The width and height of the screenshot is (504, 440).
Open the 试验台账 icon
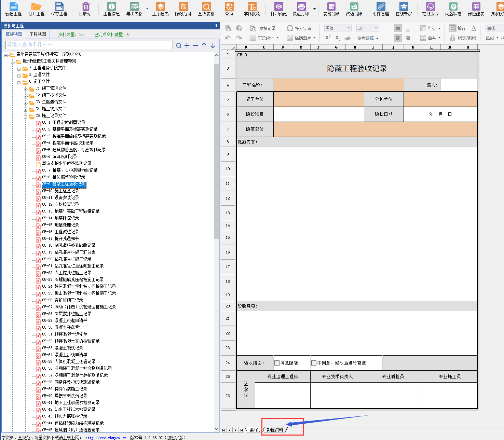coord(354,9)
